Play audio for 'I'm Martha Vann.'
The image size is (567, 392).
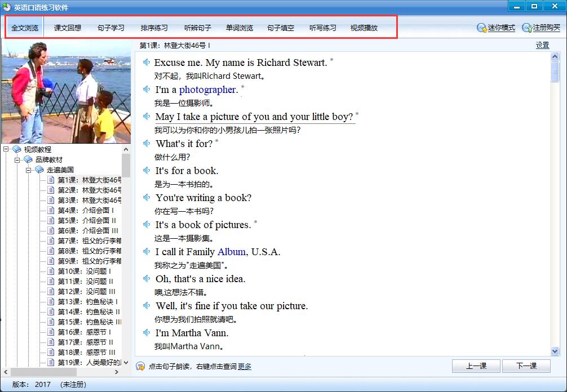tap(146, 332)
